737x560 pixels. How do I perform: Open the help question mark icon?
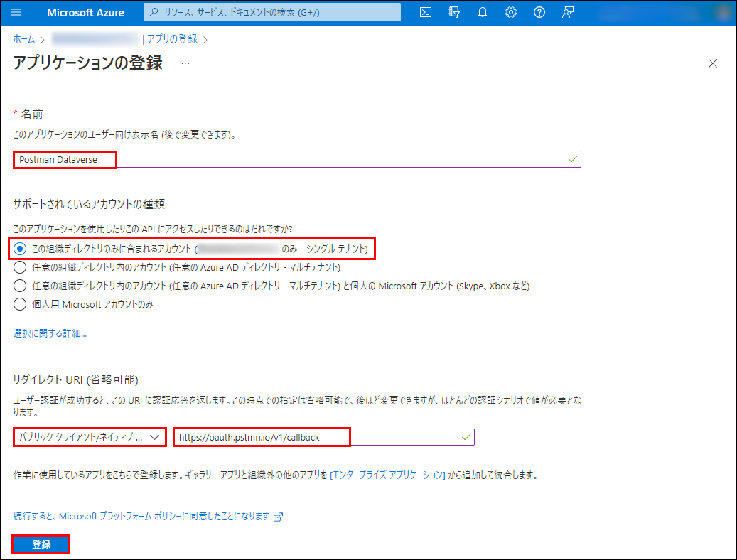coord(539,12)
